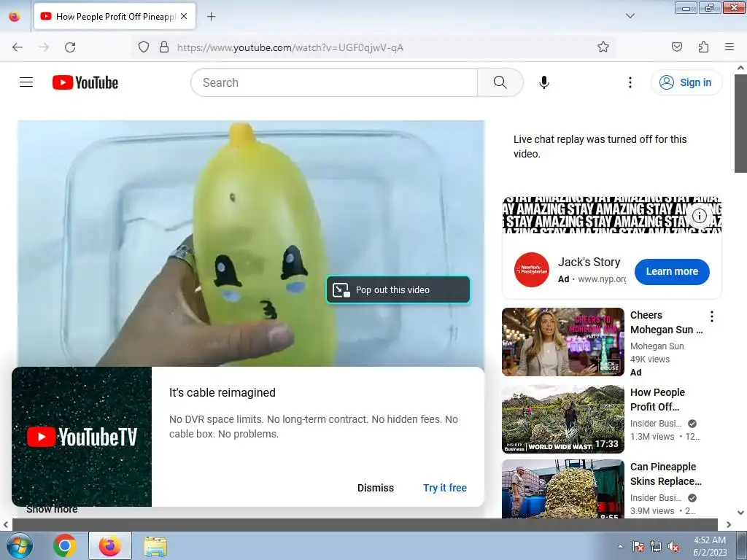The height and width of the screenshot is (560, 747).
Task: Launch Chrome from the taskbar
Action: click(65, 545)
